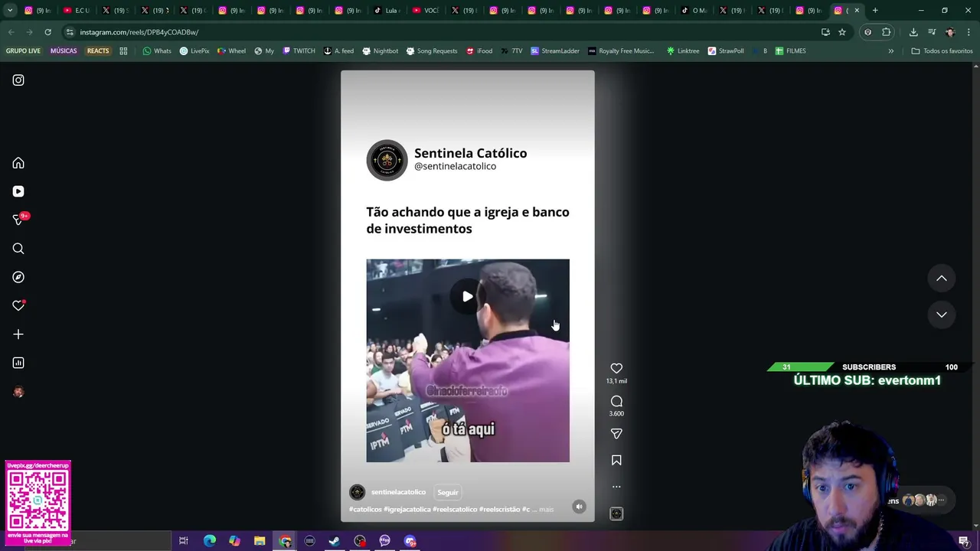Go to next reel with down chevron
Screen dimensions: 980x551
942,315
